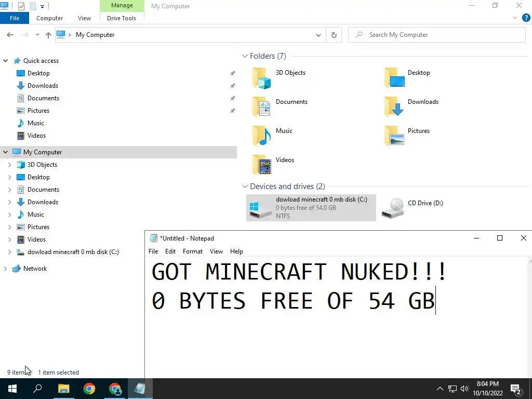Open the Music folder icon in Folders
532x399 pixels.
(x=262, y=136)
